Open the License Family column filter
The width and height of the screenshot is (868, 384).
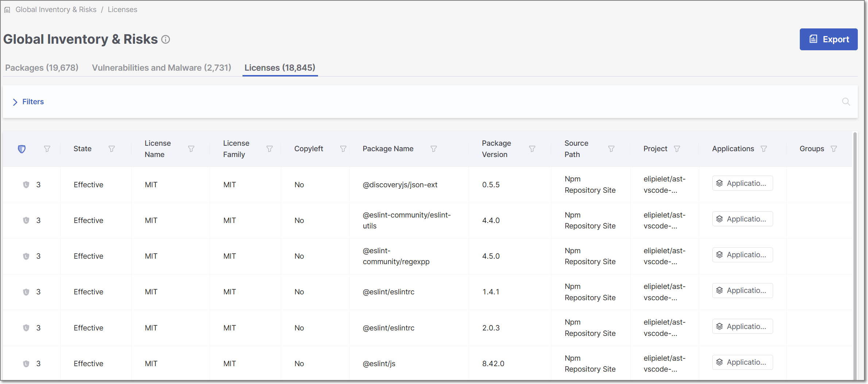click(270, 149)
